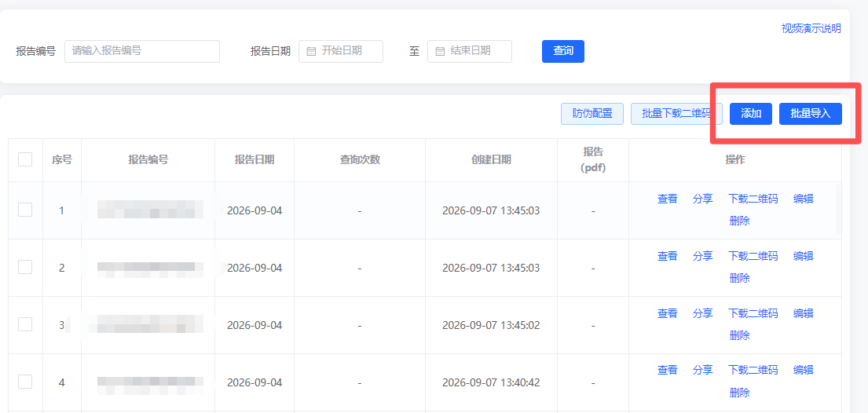Image resolution: width=868 pixels, height=413 pixels.
Task: Click 删除 for row 3
Action: (x=740, y=335)
